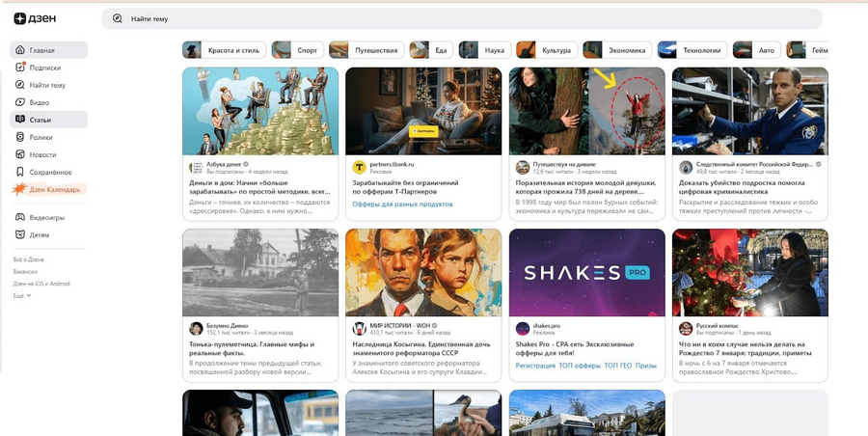Click partners.tbank.ru yellow T avatar
Viewport: 868px width, 436px height.
(x=360, y=167)
